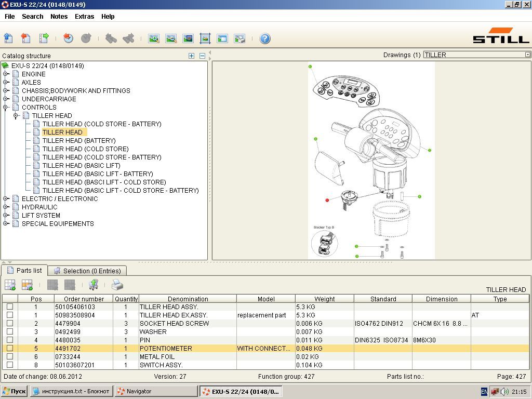Switch to Selection (0 Entries) tab
The image size is (532, 399).
[x=87, y=271]
